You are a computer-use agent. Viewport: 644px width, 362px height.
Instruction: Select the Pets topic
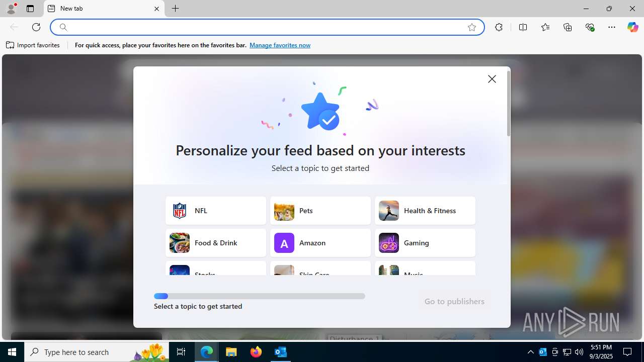320,211
